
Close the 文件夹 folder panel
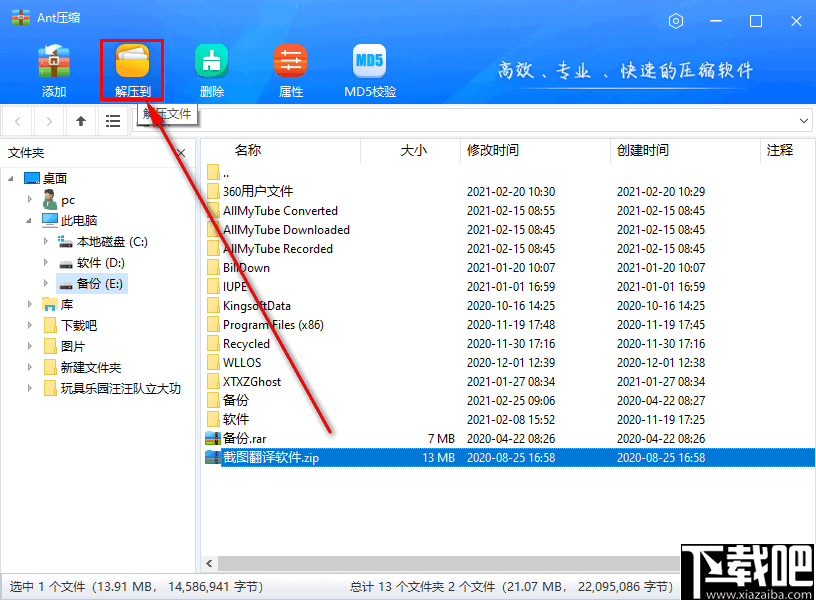click(x=181, y=153)
